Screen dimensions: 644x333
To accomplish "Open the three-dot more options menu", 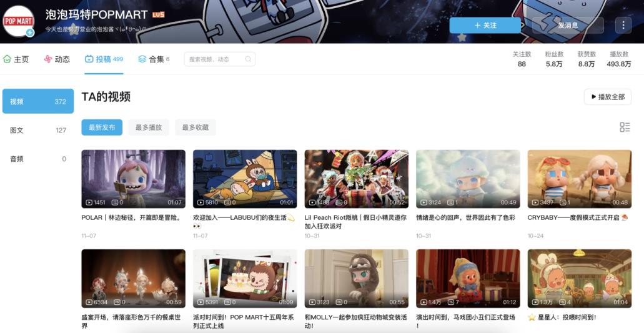I will (x=623, y=26).
